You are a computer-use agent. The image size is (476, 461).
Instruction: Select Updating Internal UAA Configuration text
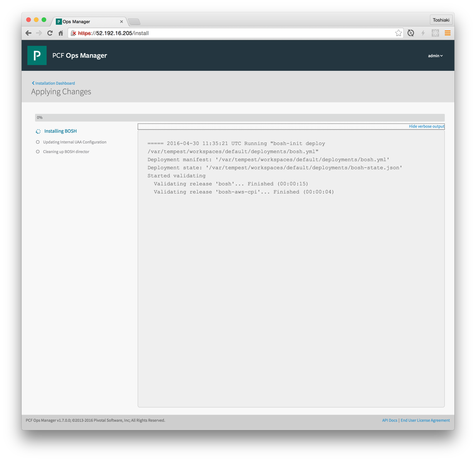[x=75, y=142]
